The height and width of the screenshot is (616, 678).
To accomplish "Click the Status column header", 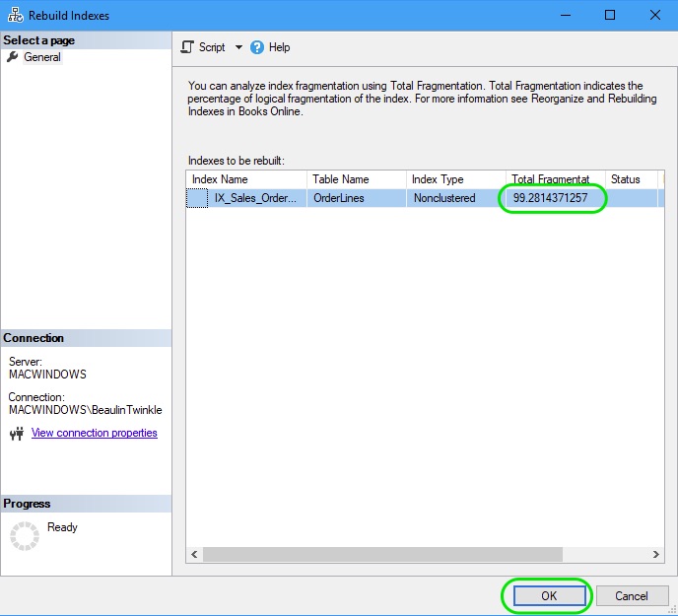I will click(x=632, y=179).
